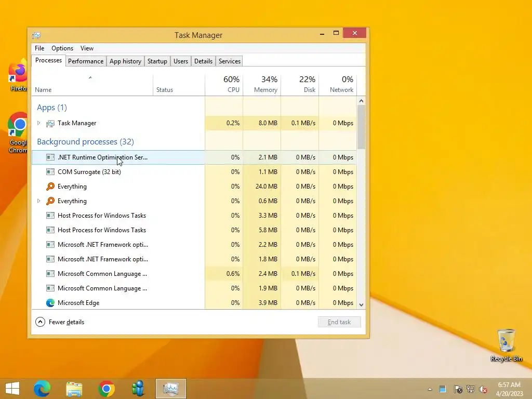Select the 'Microsoft Edge' process name

tap(78, 303)
